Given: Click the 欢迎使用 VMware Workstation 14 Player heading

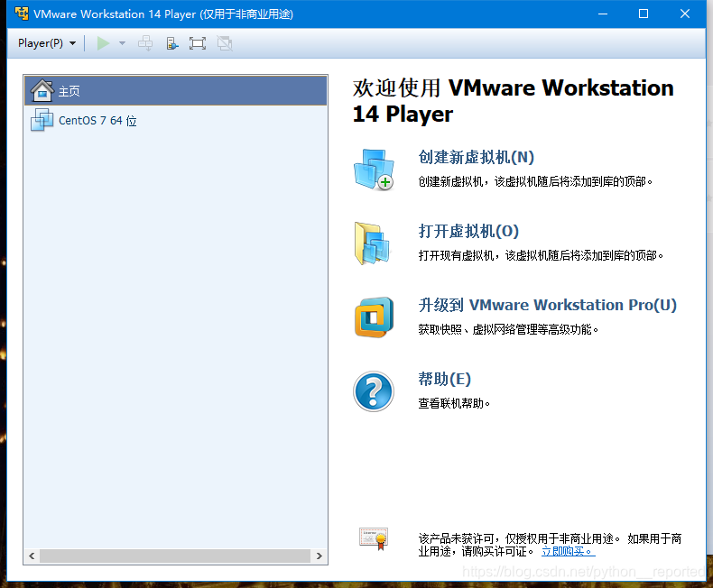Looking at the screenshot, I should [513, 101].
